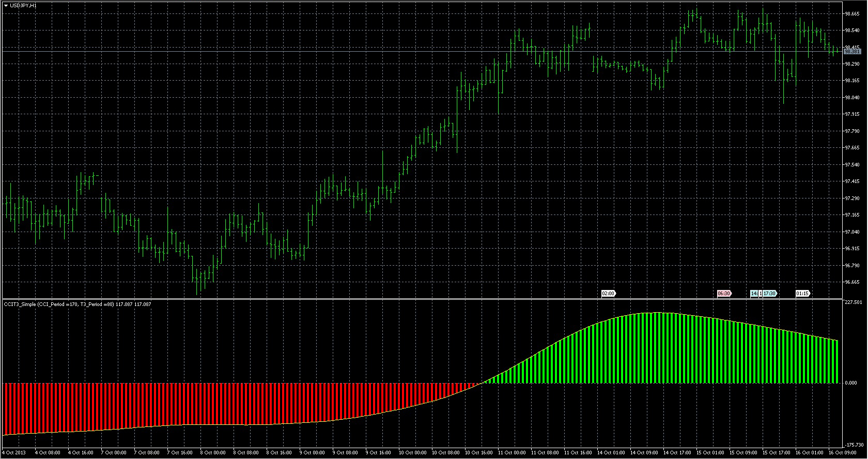Click the 4 Oct 16:00 time label
Viewport: 868px width, 459px height.
pos(81,453)
